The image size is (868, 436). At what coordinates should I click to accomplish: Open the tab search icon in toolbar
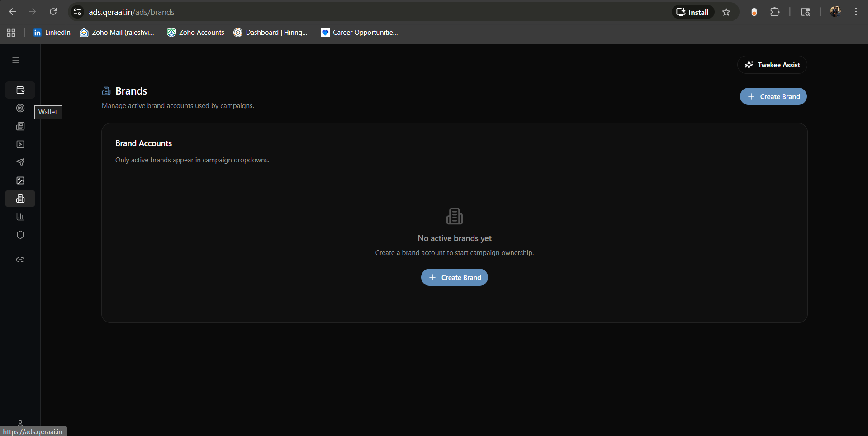click(x=805, y=12)
